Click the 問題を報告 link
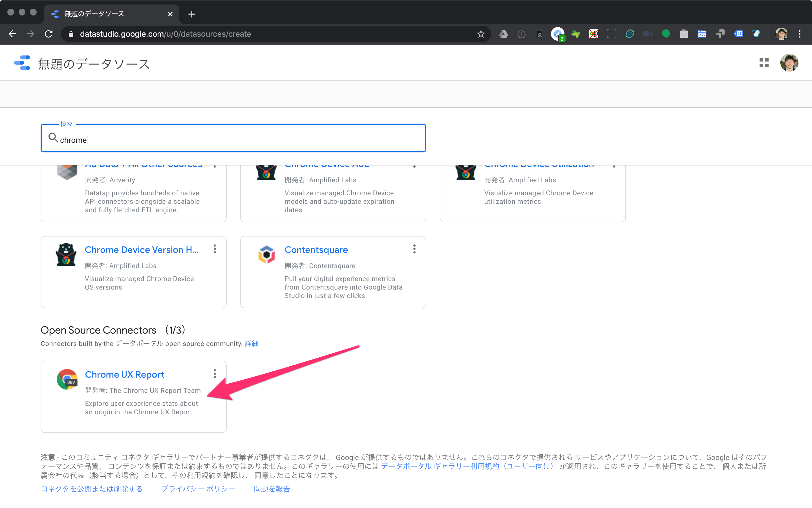The image size is (812, 508). pyautogui.click(x=272, y=489)
